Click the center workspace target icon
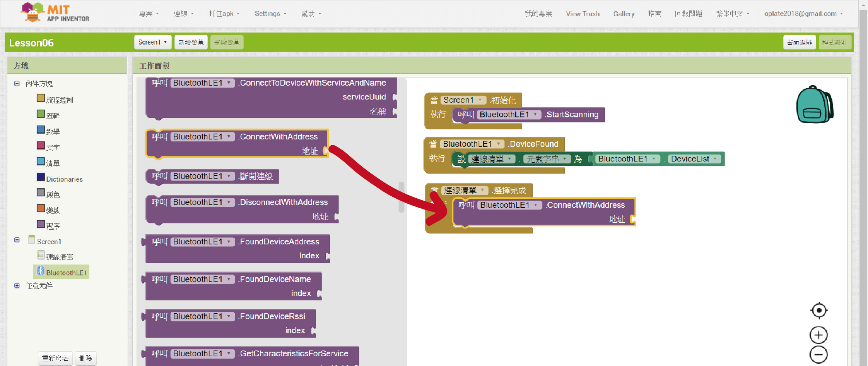 pos(818,310)
